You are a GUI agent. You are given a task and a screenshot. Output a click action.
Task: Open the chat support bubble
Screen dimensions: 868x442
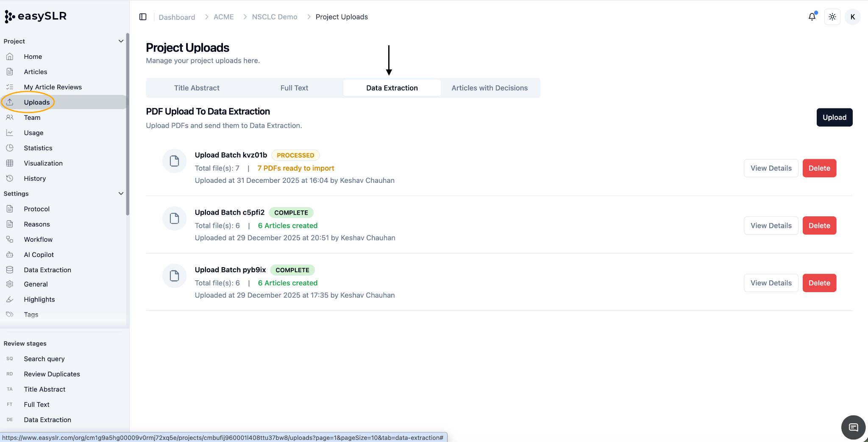(853, 428)
